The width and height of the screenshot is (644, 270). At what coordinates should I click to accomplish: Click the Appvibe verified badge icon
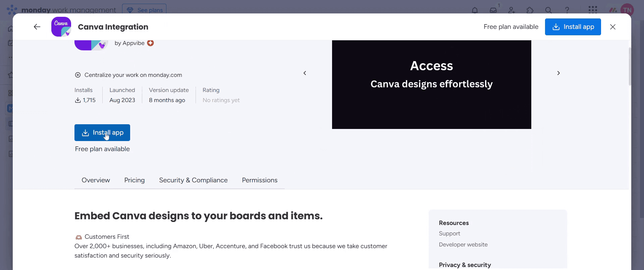(x=150, y=43)
